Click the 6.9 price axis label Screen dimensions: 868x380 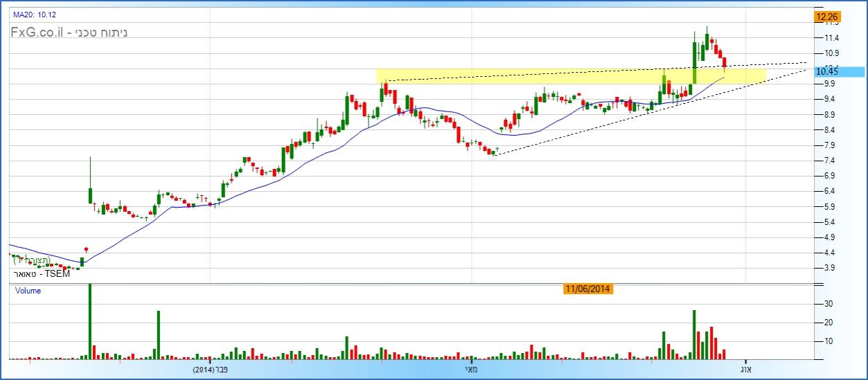pyautogui.click(x=826, y=176)
